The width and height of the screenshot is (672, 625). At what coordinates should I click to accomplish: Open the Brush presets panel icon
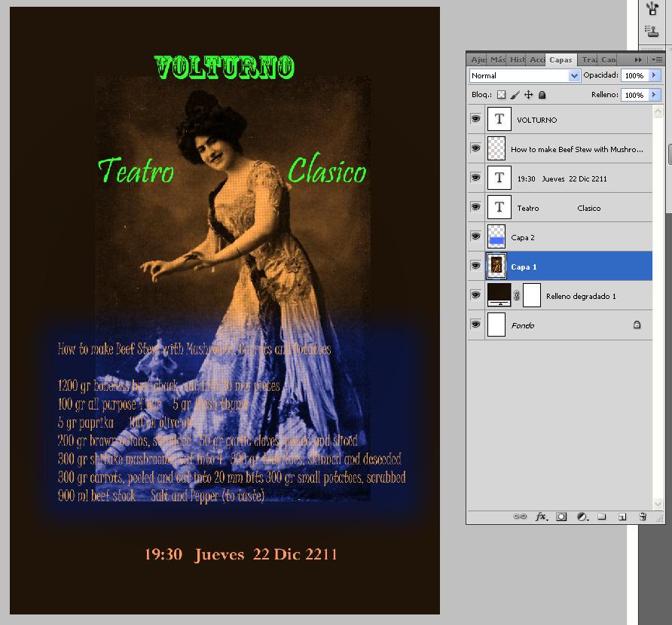[652, 9]
